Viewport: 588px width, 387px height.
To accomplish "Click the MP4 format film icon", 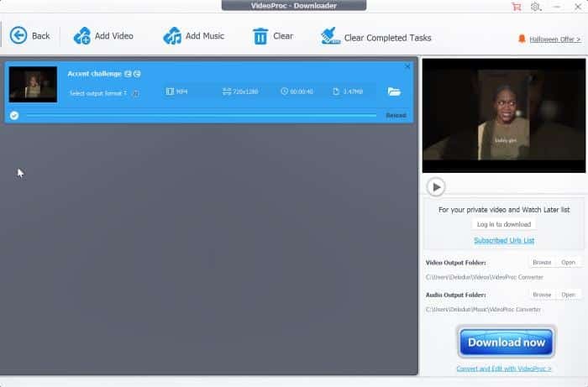I will coord(170,92).
